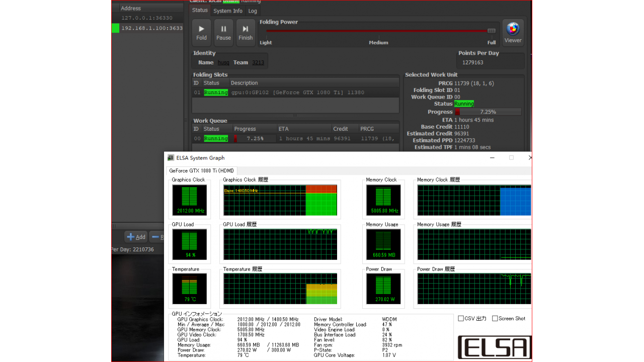The height and width of the screenshot is (362, 644).
Task: Click the Fan rpm value 3932 rpm
Action: [x=392, y=345]
